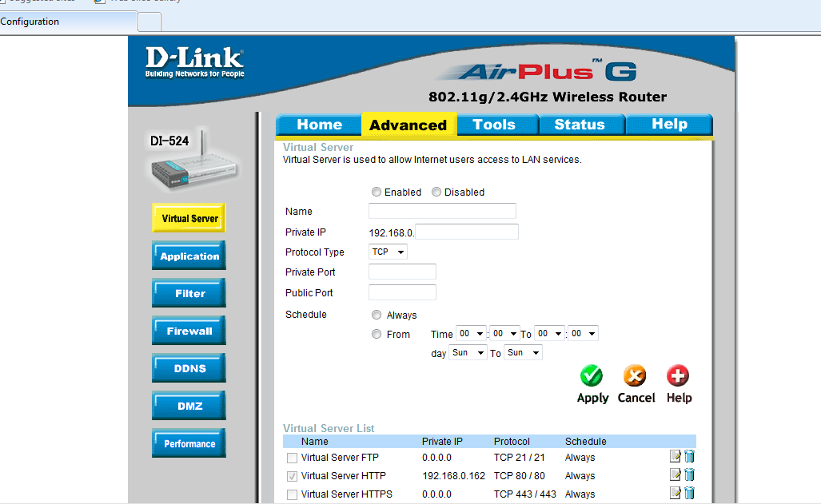Open the start minute dropdown
The height and width of the screenshot is (504, 821).
point(504,333)
